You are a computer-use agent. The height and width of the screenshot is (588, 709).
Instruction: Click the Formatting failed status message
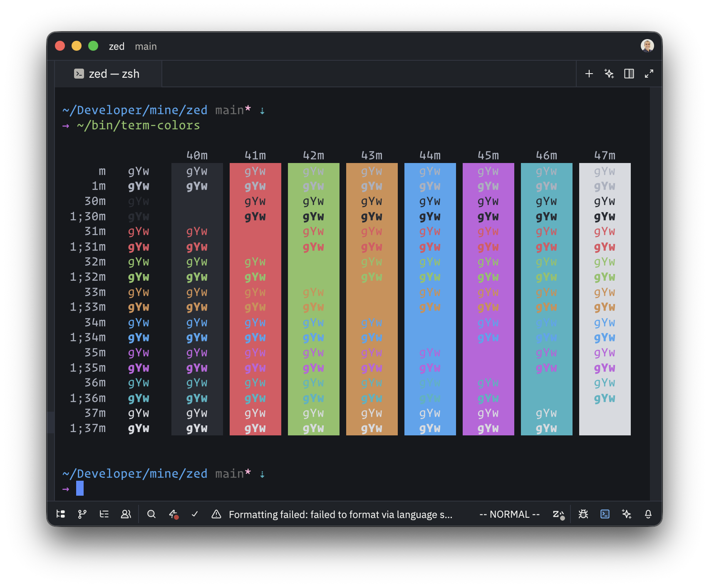(340, 514)
